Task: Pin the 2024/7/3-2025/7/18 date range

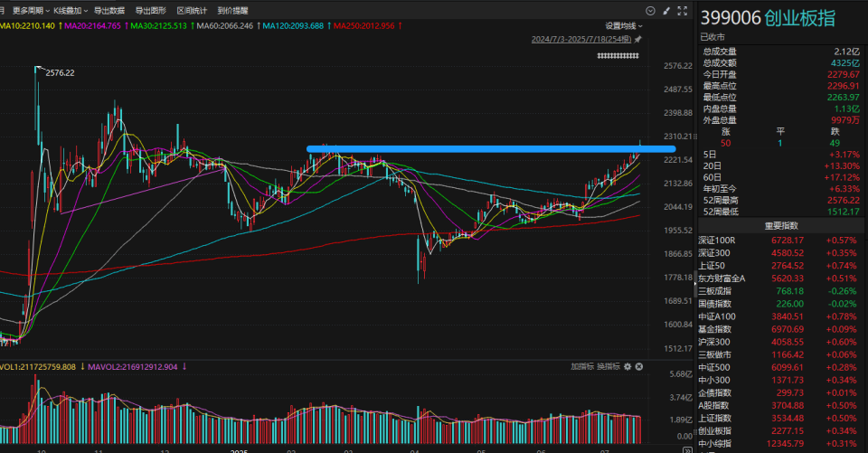Action: coord(637,39)
